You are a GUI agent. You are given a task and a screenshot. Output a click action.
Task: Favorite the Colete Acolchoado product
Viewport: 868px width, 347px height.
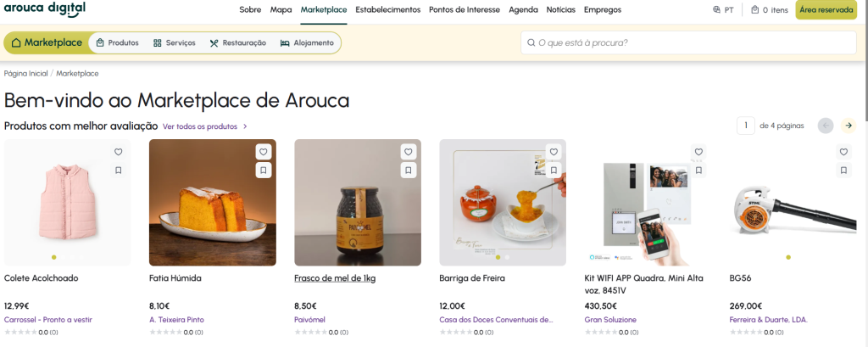(119, 152)
